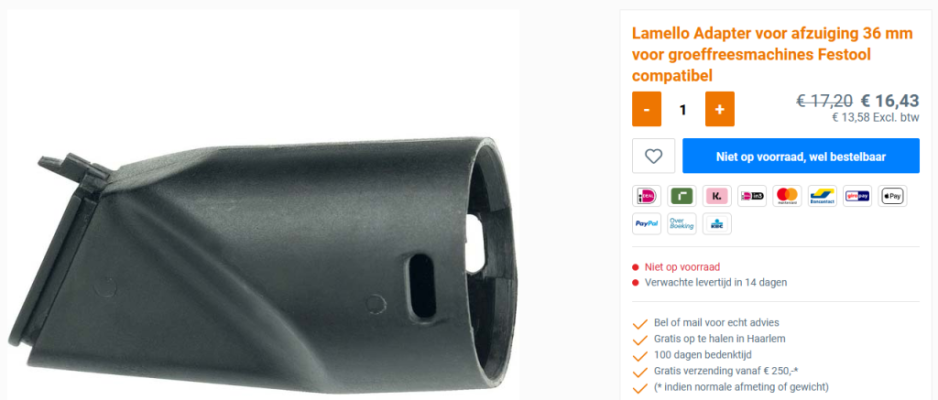Click the adapter product image
The height and width of the screenshot is (400, 938).
[x=263, y=264]
